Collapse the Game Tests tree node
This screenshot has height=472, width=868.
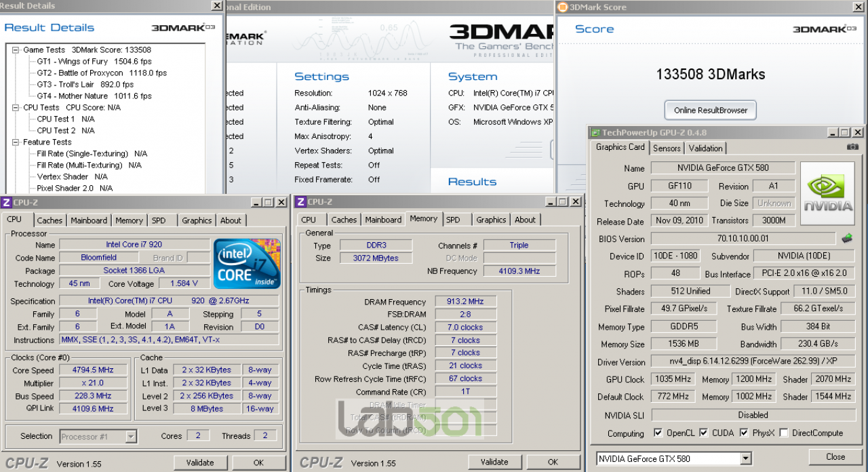16,50
